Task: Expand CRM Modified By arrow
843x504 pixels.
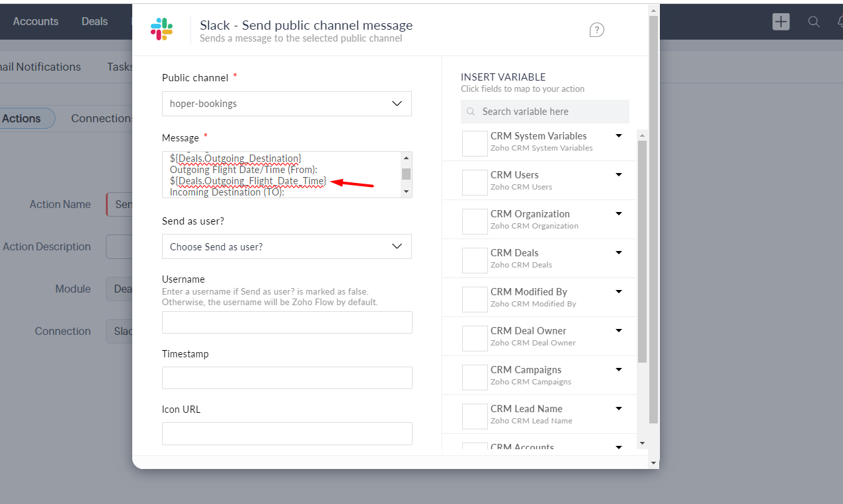Action: tap(619, 291)
